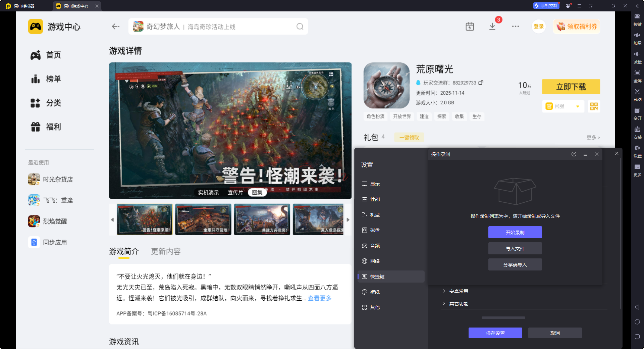
Task: Open help via question mark in 操作录制 dialog
Action: point(574,154)
